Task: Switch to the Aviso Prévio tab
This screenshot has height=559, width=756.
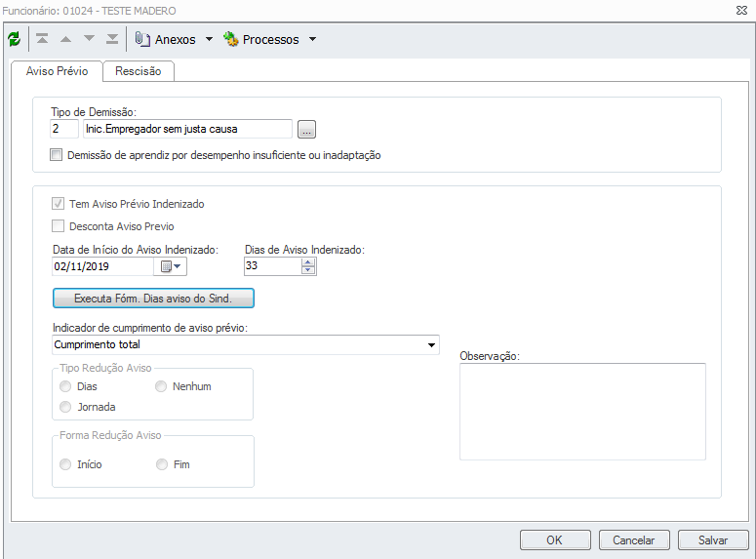Action: (57, 71)
